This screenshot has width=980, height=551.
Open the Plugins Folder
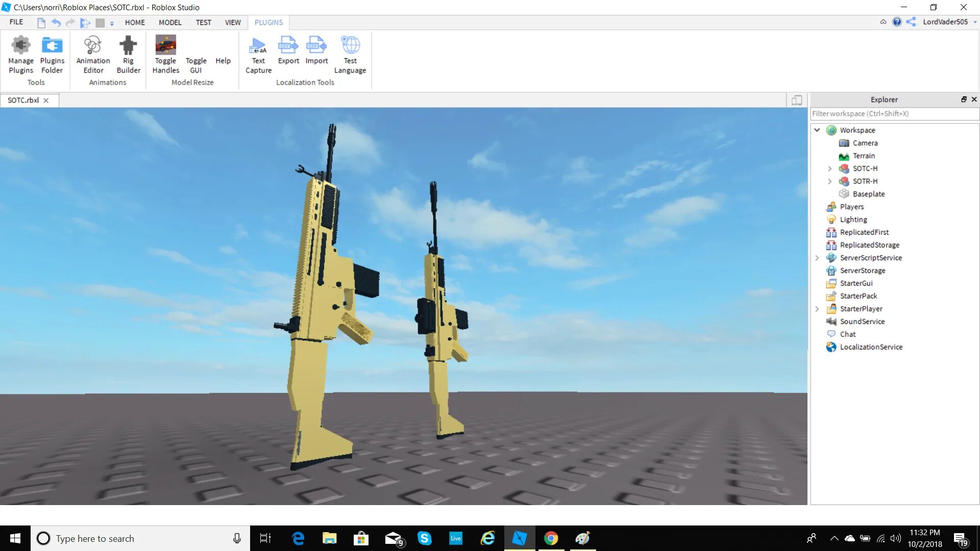pyautogui.click(x=52, y=54)
